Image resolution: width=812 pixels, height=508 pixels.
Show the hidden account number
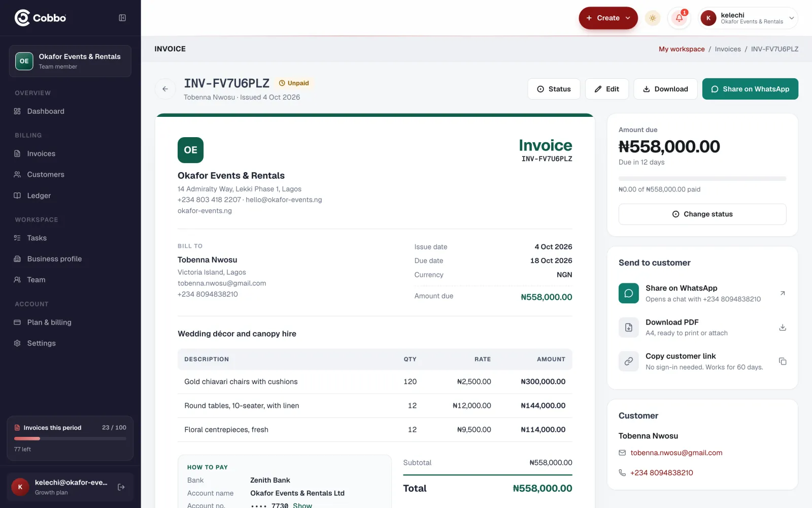pos(302,505)
